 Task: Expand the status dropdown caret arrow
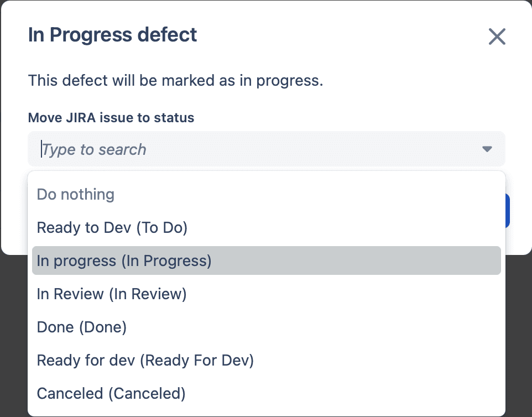487,149
